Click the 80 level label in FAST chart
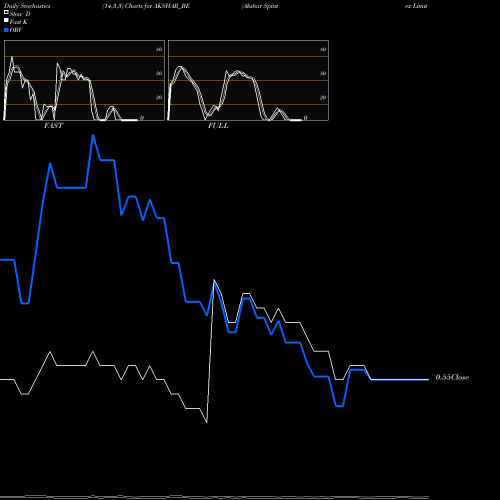The image size is (500, 500). click(x=159, y=49)
